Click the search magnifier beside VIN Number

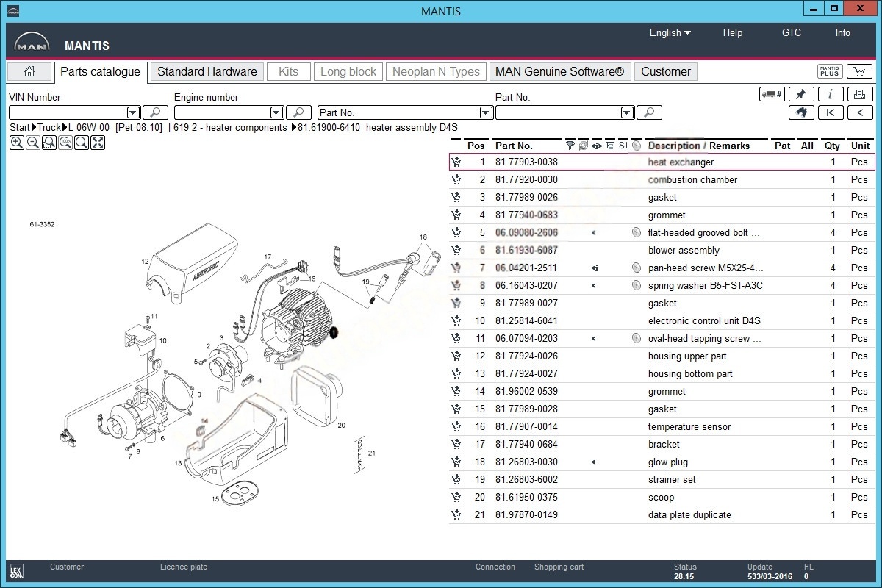coord(155,112)
